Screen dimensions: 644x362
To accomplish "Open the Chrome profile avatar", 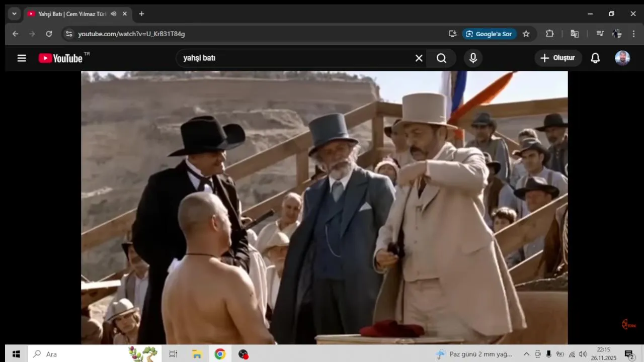I will (x=617, y=34).
